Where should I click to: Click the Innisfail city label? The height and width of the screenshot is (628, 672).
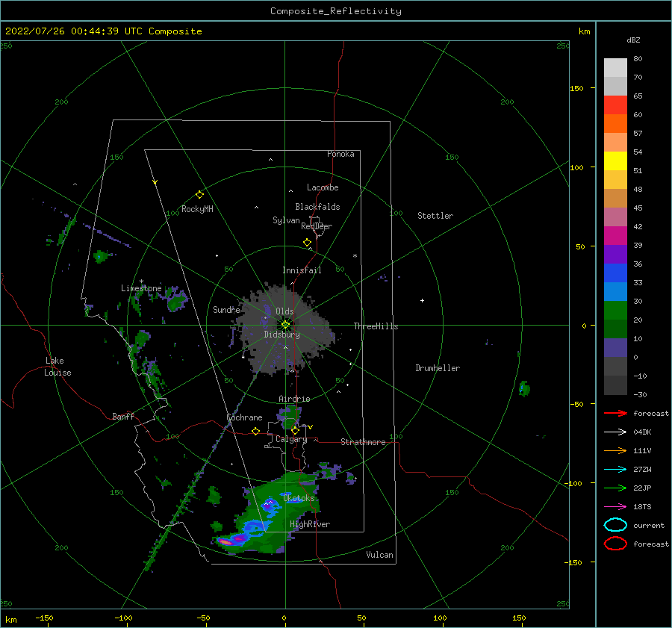click(302, 270)
